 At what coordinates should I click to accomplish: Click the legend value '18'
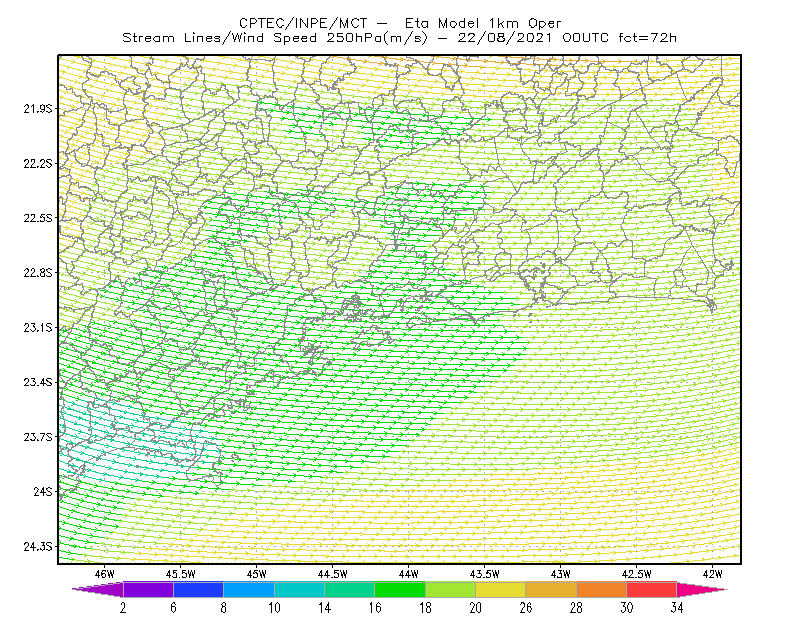pos(425,608)
